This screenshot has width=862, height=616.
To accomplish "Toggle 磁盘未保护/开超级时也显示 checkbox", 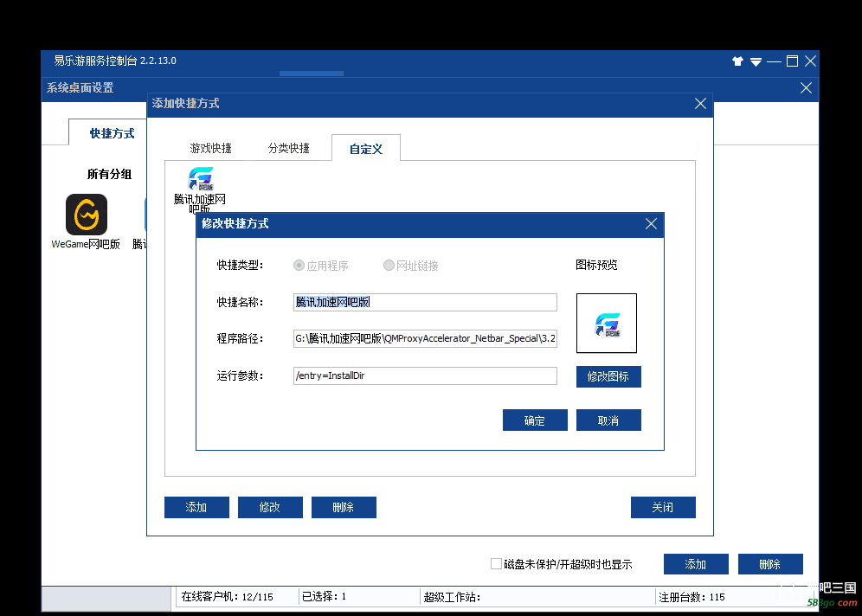I will pos(496,564).
